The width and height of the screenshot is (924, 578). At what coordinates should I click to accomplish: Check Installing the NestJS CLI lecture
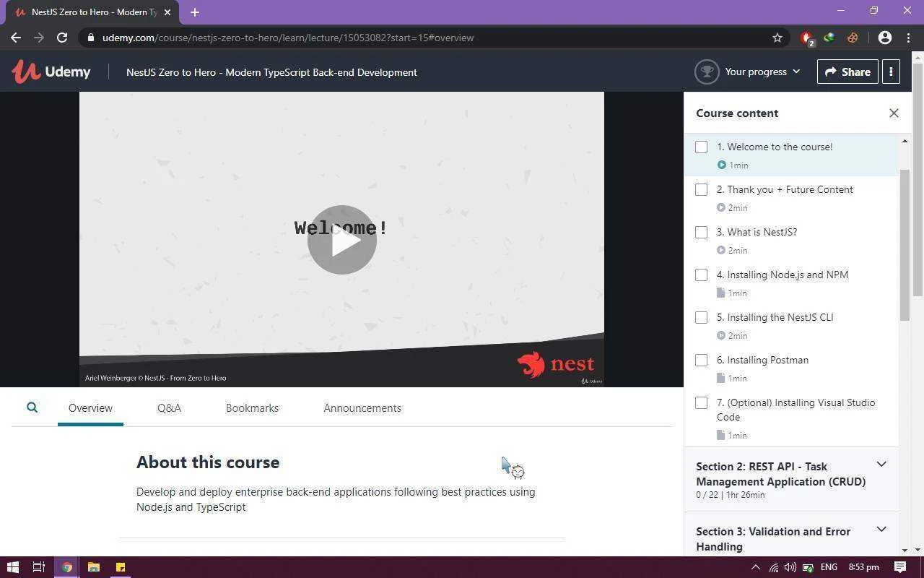coord(701,318)
